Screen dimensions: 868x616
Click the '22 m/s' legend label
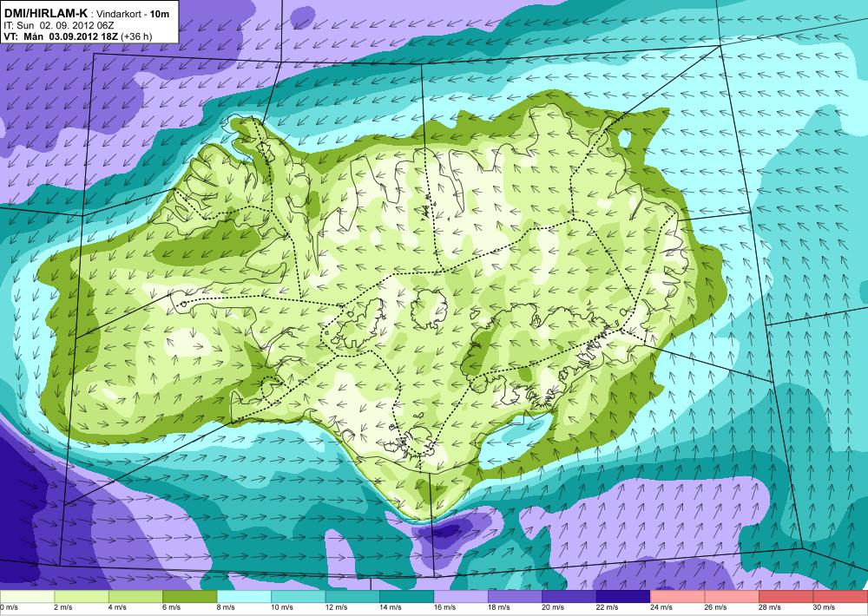coord(608,607)
